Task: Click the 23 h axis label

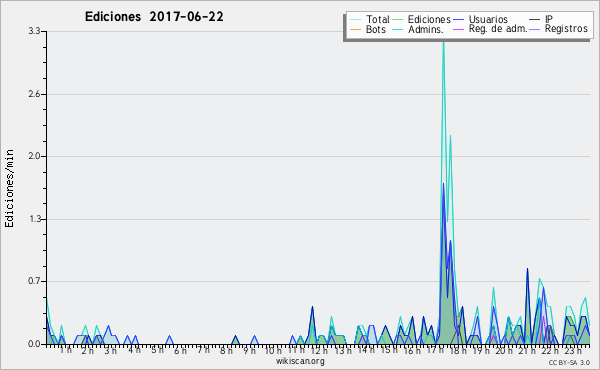Action: 573,350
